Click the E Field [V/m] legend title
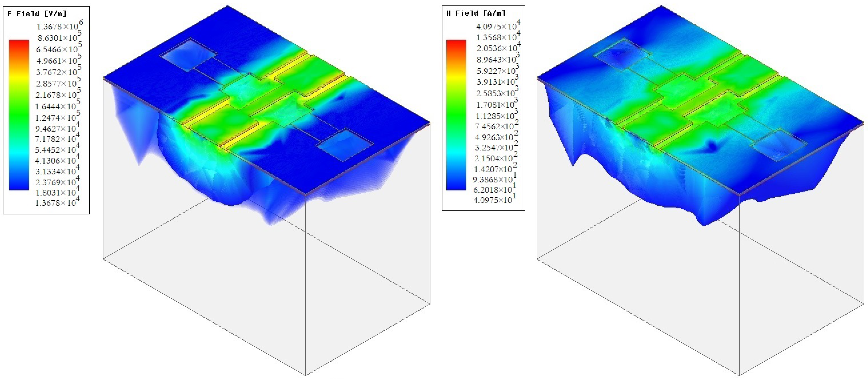Viewport: 868px width, 380px height. tap(37, 14)
